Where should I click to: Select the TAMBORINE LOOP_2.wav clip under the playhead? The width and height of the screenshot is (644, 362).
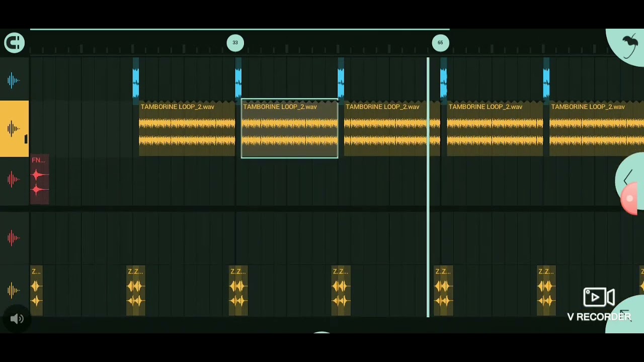(x=392, y=128)
